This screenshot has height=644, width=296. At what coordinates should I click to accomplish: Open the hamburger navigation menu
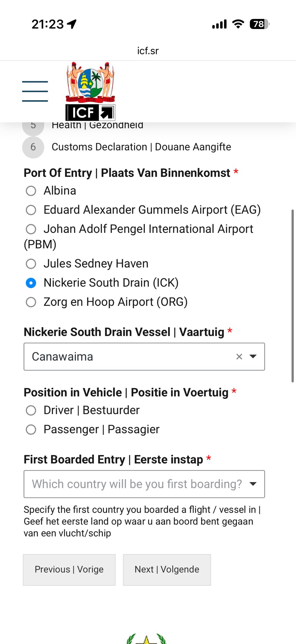click(35, 91)
